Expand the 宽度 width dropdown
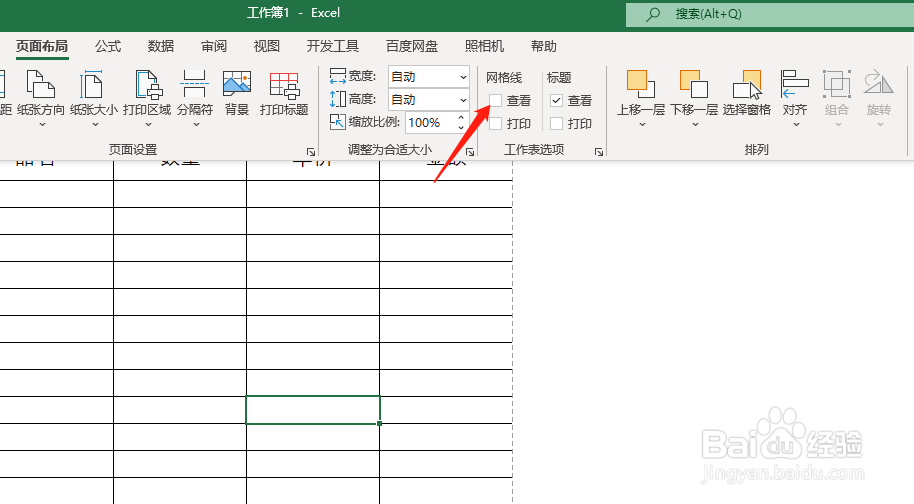 pos(463,77)
